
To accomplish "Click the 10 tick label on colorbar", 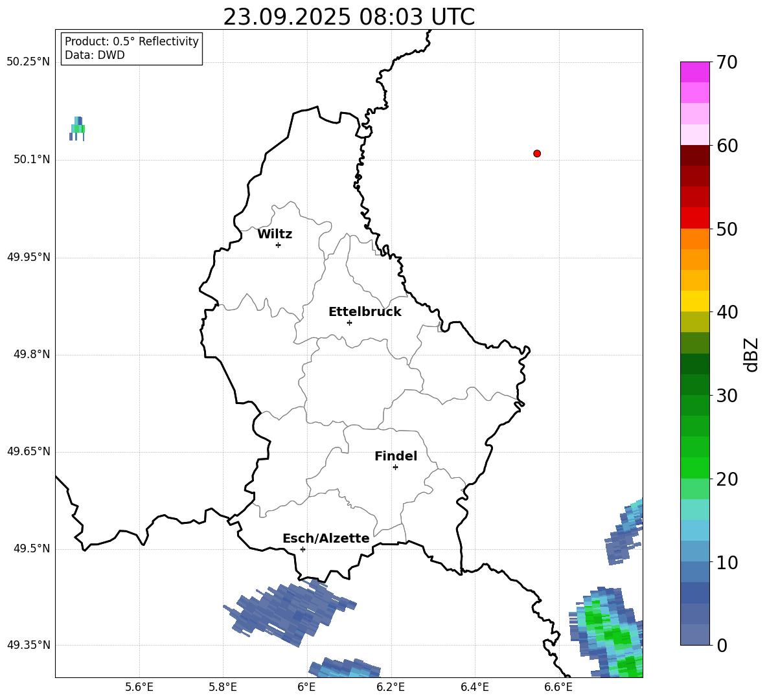I will tap(727, 562).
